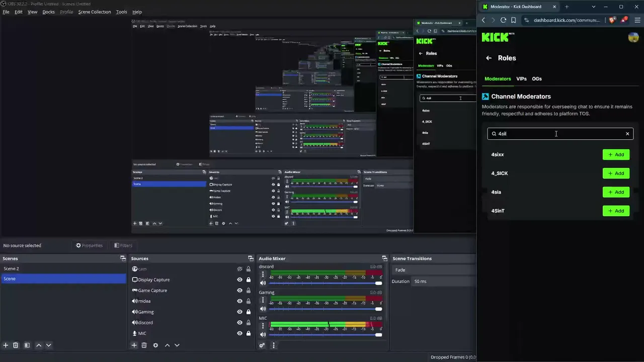The width and height of the screenshot is (644, 362).
Task: Float the Audio Mixer dock
Action: 384,258
